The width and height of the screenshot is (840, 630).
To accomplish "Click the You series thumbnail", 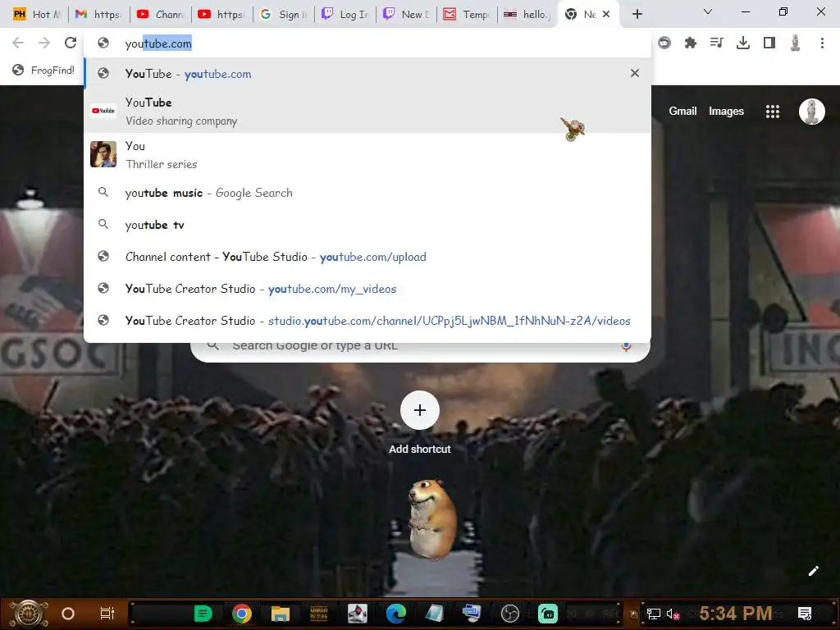I will 103,154.
